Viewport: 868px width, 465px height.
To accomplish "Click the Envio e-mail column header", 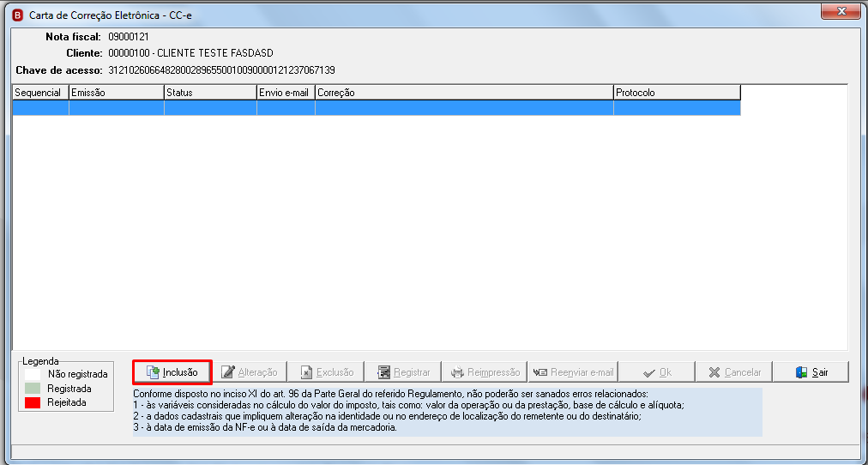I will pyautogui.click(x=286, y=93).
